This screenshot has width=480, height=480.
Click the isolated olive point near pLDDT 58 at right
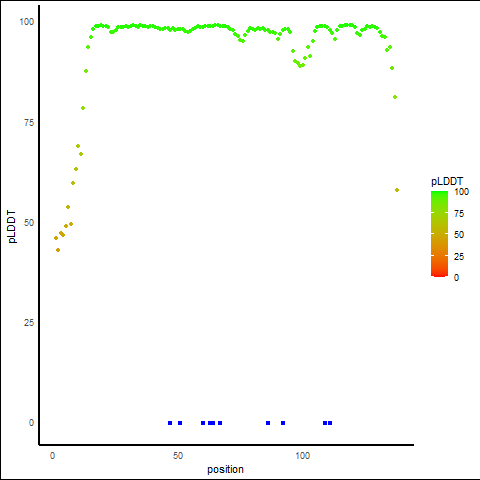tap(397, 190)
